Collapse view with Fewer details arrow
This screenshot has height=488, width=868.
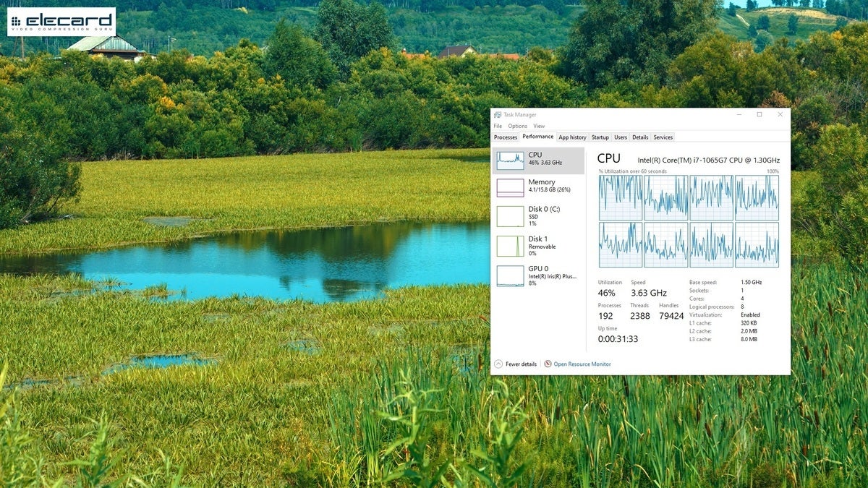pyautogui.click(x=498, y=364)
